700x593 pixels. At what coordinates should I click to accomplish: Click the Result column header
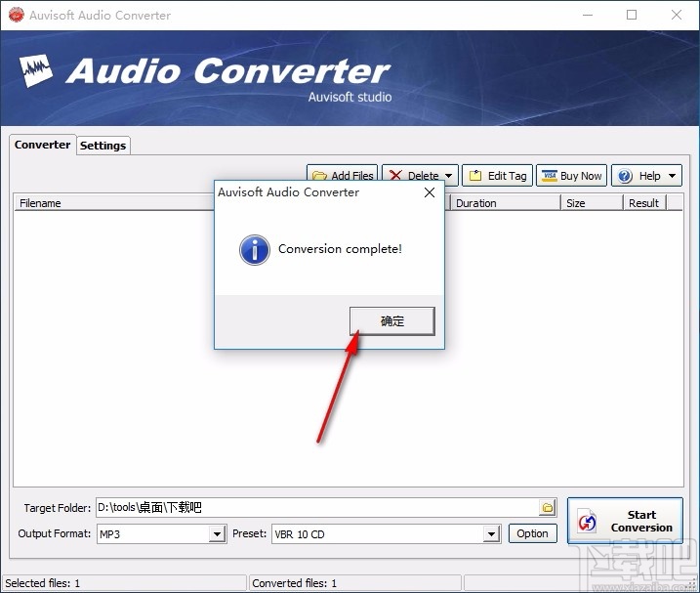(x=644, y=203)
